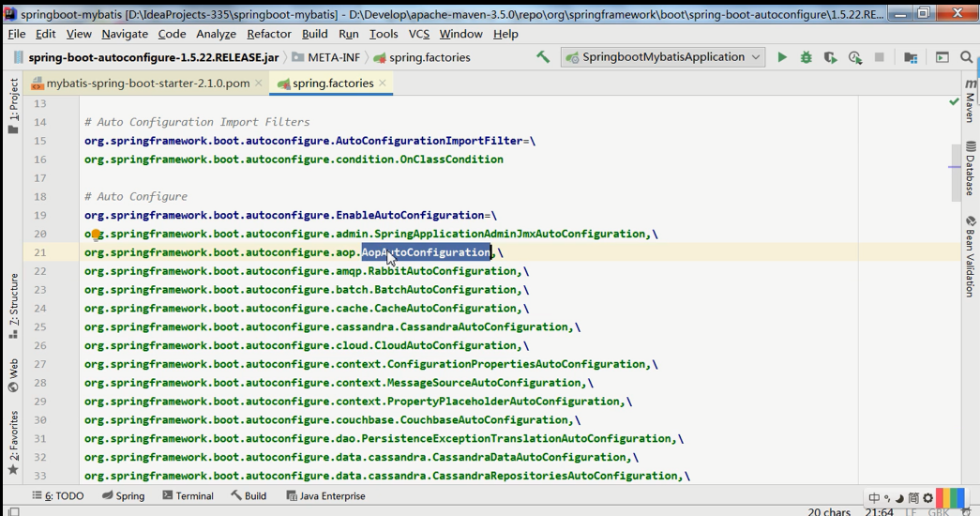Click line number 25 in the gutter
The width and height of the screenshot is (980, 516).
40,326
